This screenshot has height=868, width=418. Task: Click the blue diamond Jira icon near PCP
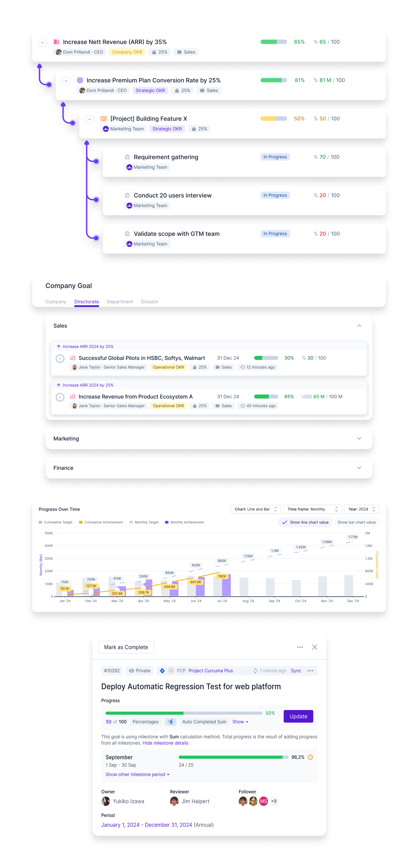coord(162,670)
